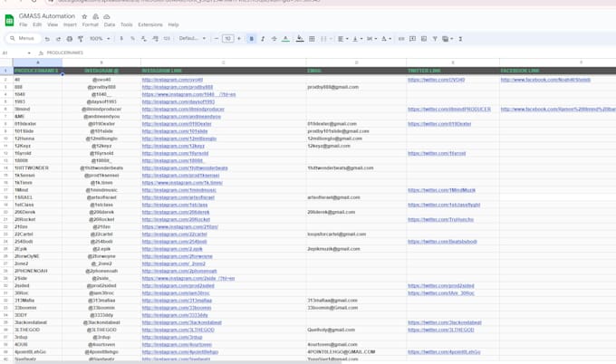Click the Print icon
This screenshot has height=364, width=616.
[70, 38]
